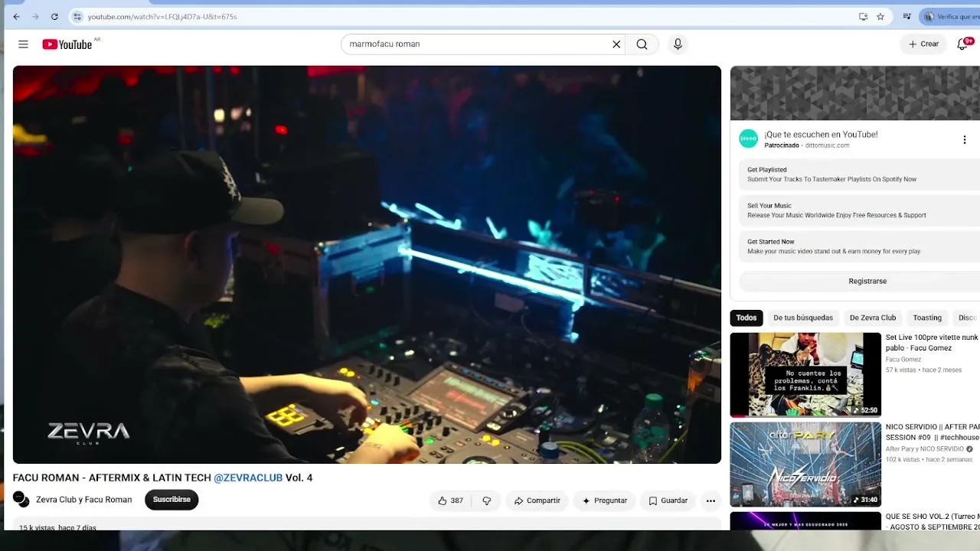
Task: Open more actions menu below the video
Action: click(x=710, y=500)
